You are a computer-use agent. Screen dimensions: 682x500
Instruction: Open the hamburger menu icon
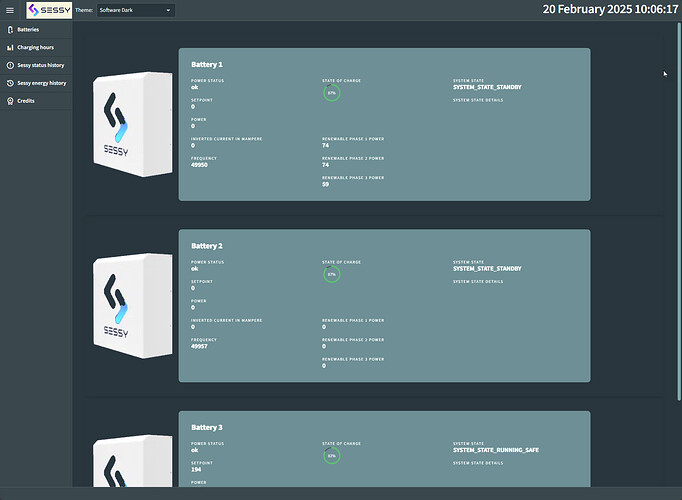pyautogui.click(x=10, y=10)
